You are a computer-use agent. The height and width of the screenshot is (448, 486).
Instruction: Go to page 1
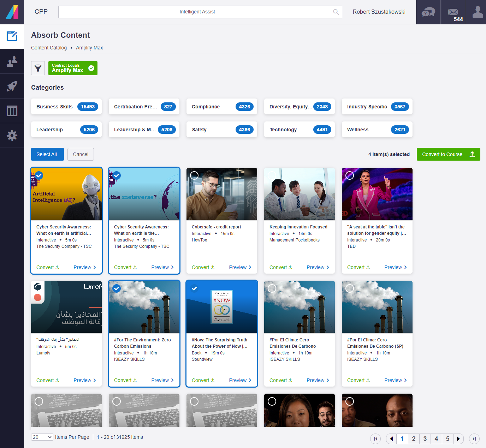(402, 439)
